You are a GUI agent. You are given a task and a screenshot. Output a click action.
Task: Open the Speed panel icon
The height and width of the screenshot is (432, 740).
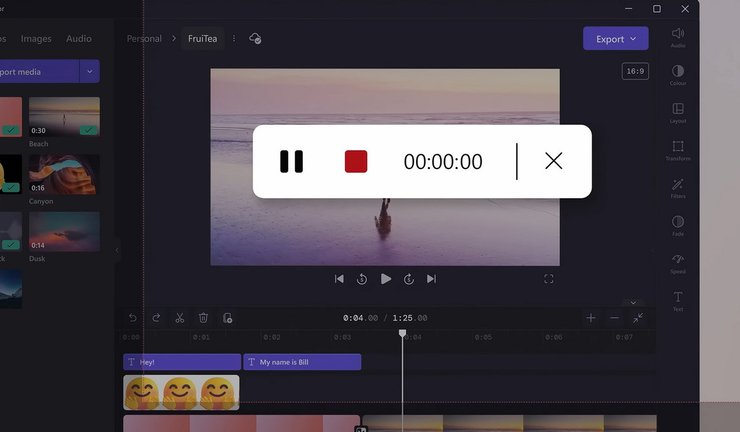pos(678,263)
